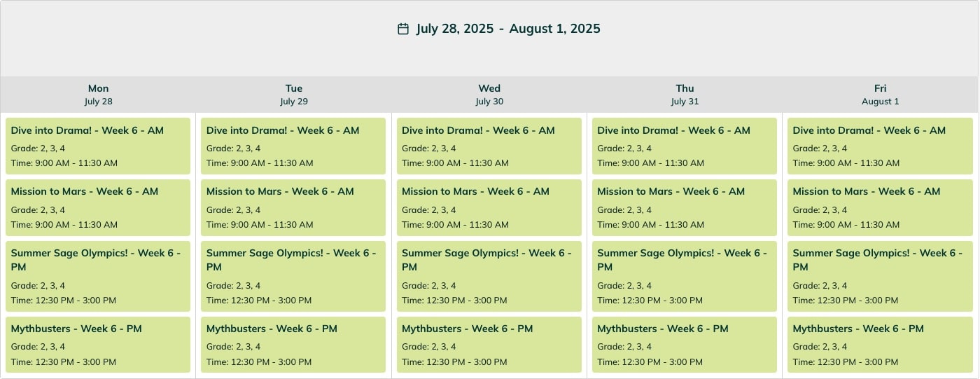The image size is (980, 379).
Task: Select the Mon July 28 column header
Action: (x=98, y=95)
